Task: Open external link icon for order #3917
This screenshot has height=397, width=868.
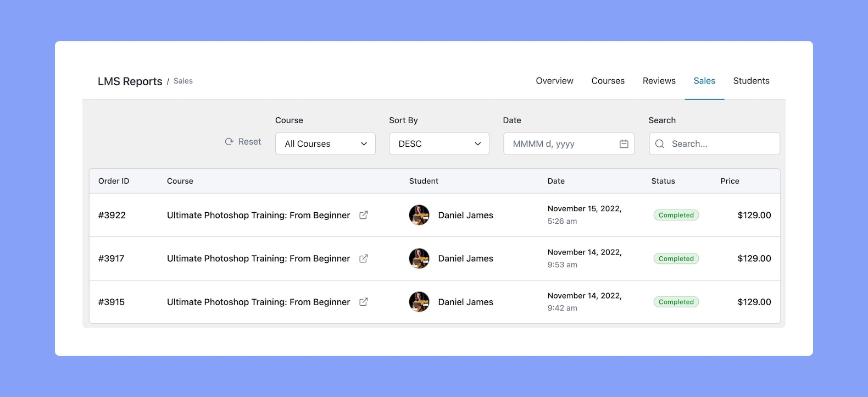Action: pos(363,258)
